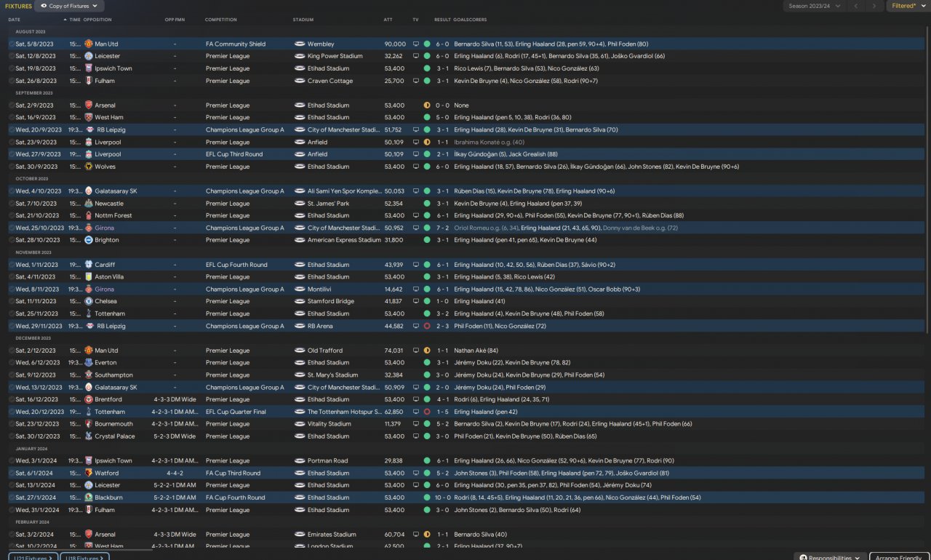Tick the selector for the Sat, 7/10/2023 fixture
Screen dimensions: 931x560
[x=12, y=204]
